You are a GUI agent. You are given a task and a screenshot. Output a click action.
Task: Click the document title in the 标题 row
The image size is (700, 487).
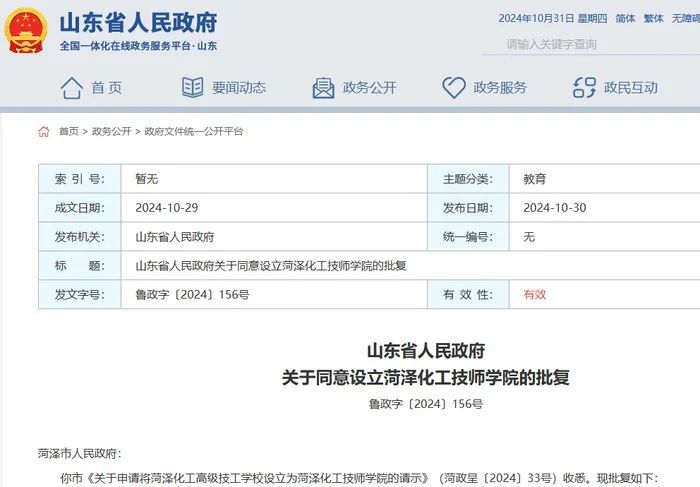coord(270,266)
